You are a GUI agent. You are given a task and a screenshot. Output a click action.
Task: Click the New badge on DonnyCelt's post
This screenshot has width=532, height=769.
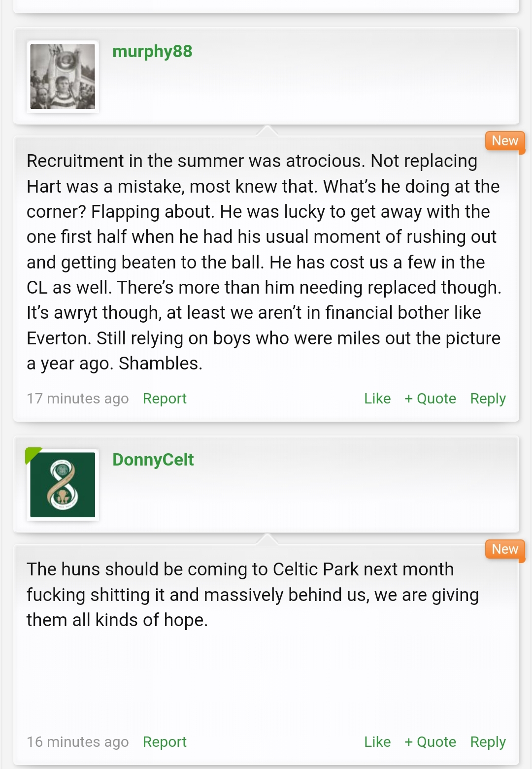[505, 550]
